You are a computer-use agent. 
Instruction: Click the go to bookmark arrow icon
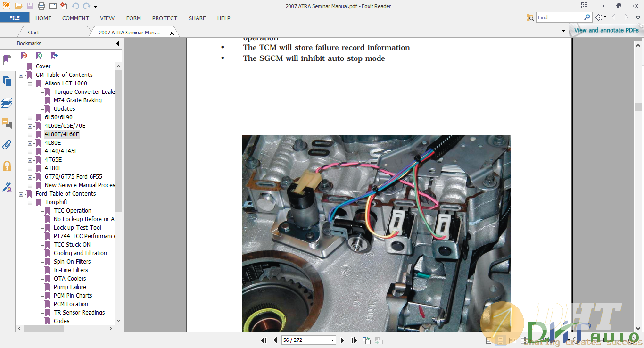[54, 56]
